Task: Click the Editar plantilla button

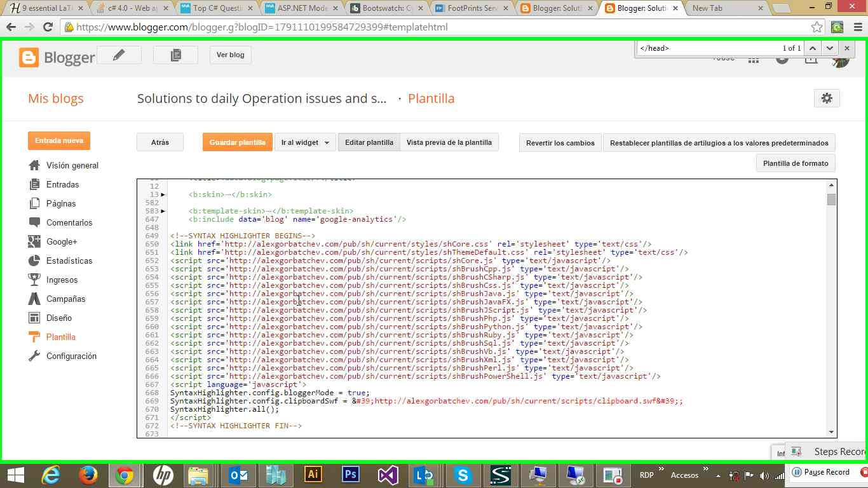Action: pyautogui.click(x=369, y=142)
